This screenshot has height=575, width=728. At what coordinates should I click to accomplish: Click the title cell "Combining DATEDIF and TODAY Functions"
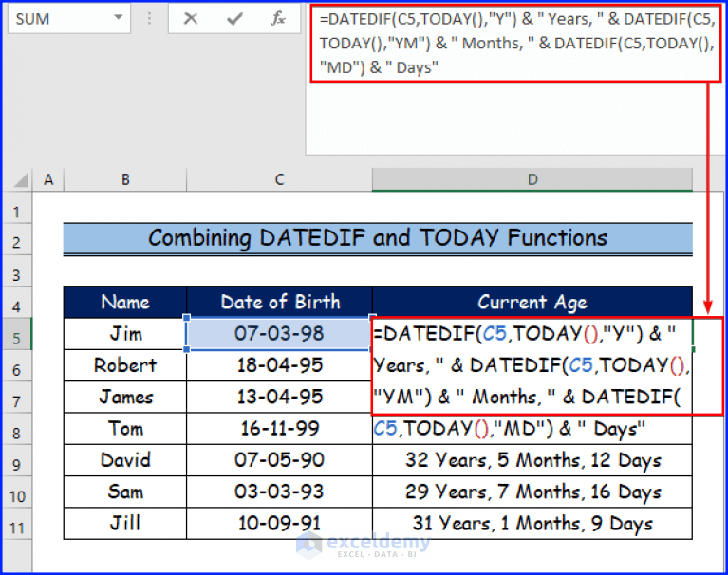(378, 238)
